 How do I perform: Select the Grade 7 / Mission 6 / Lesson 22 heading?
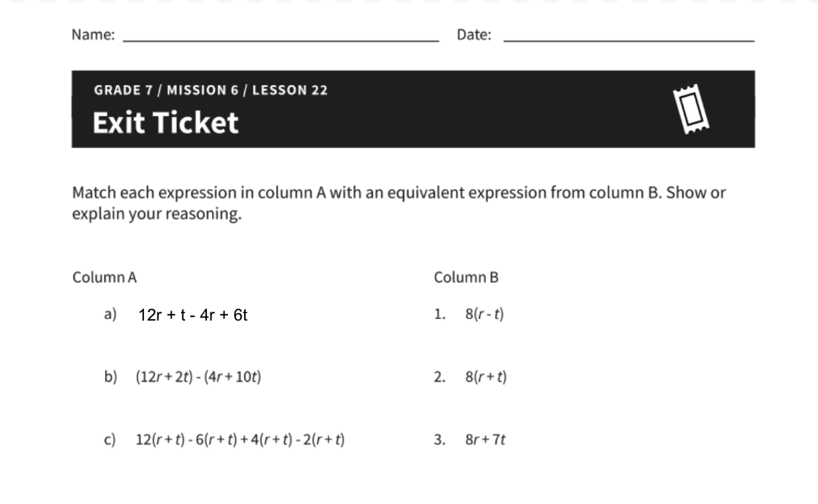tap(210, 90)
